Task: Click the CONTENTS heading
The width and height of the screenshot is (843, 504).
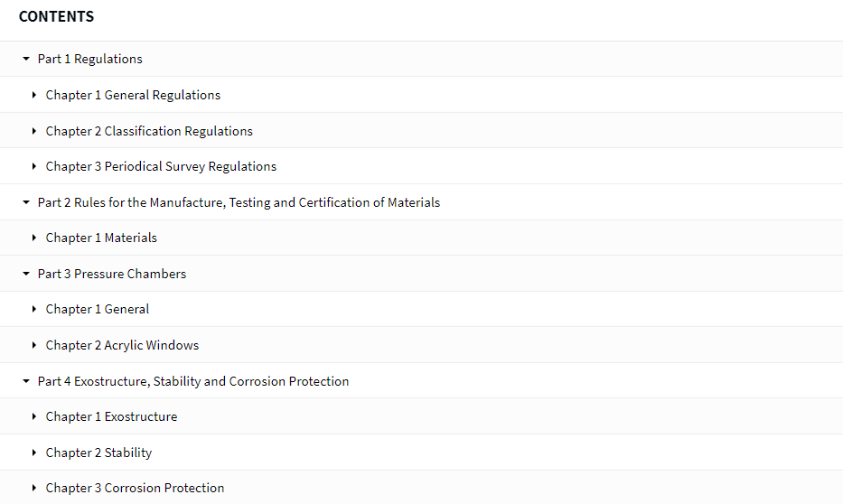Action: (56, 16)
